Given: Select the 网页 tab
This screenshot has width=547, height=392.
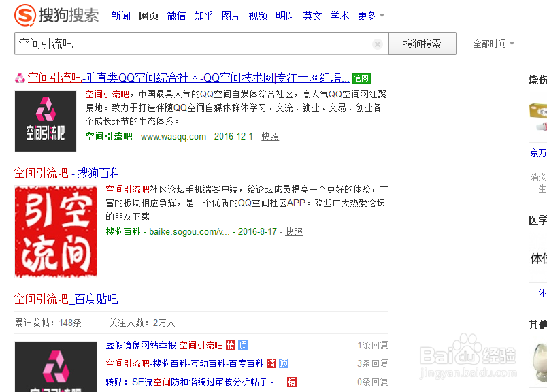Looking at the screenshot, I should [148, 16].
